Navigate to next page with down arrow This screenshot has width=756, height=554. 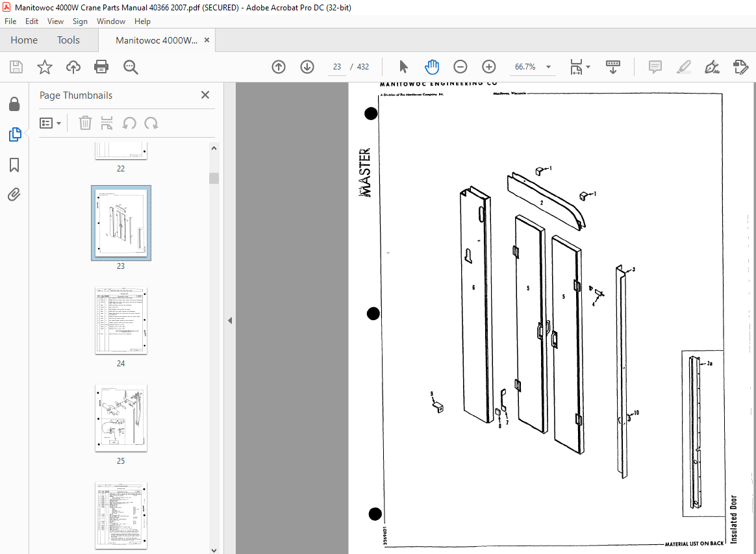point(307,66)
